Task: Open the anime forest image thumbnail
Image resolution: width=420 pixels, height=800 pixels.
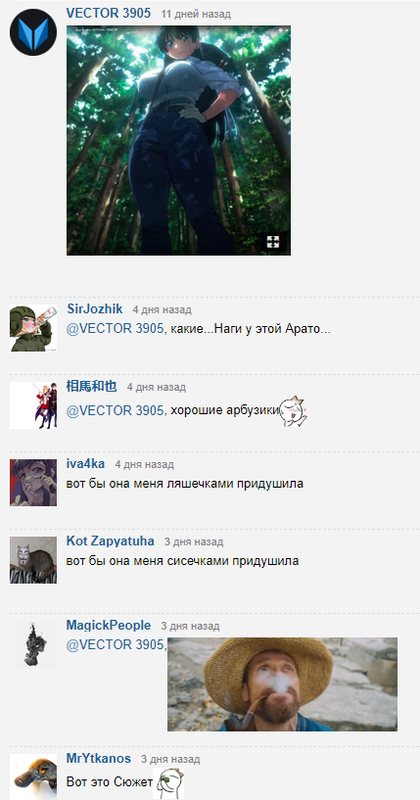Action: [179, 140]
